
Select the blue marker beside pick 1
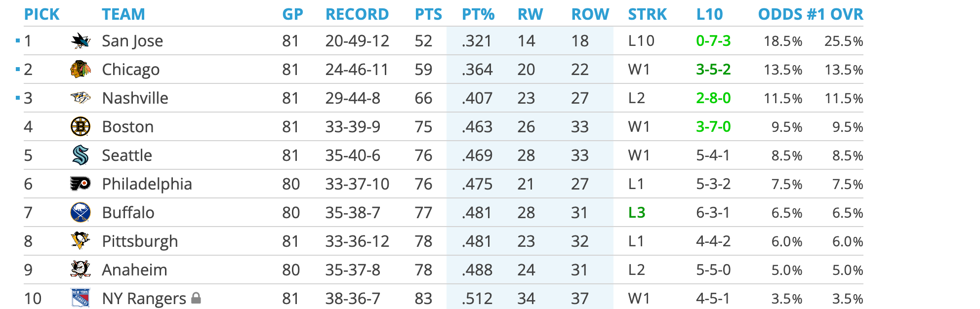coord(18,41)
